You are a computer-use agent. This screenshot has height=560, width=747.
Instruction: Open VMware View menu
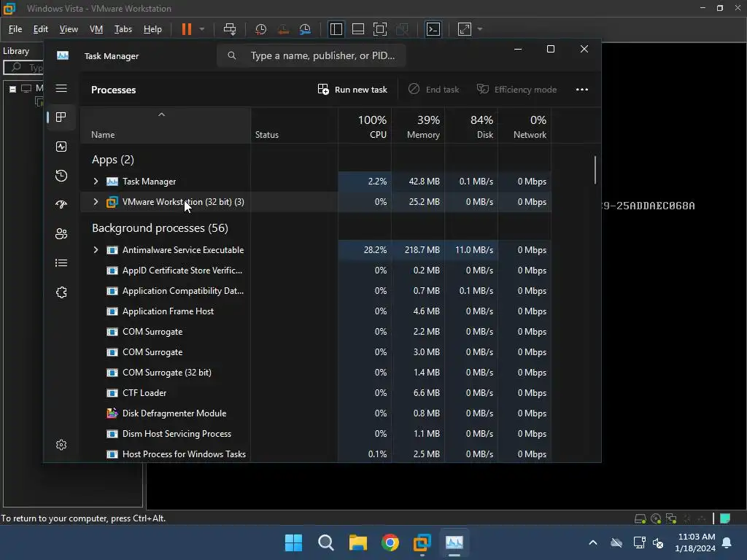69,29
